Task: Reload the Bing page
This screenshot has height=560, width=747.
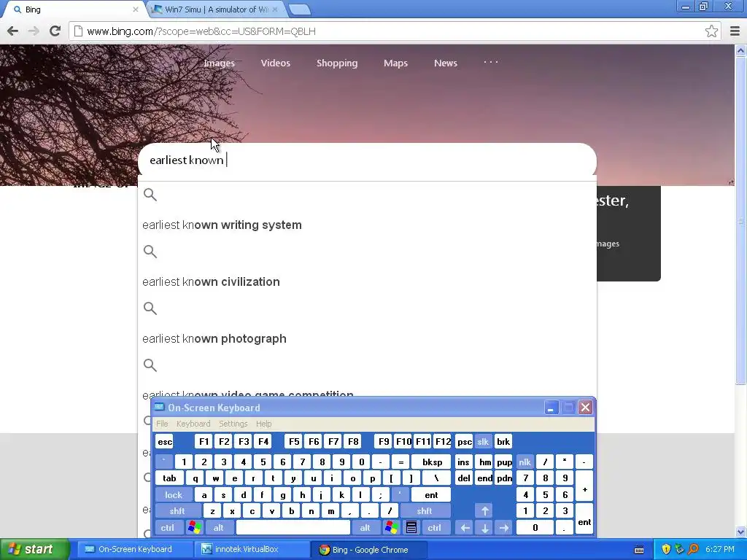Action: pos(55,31)
